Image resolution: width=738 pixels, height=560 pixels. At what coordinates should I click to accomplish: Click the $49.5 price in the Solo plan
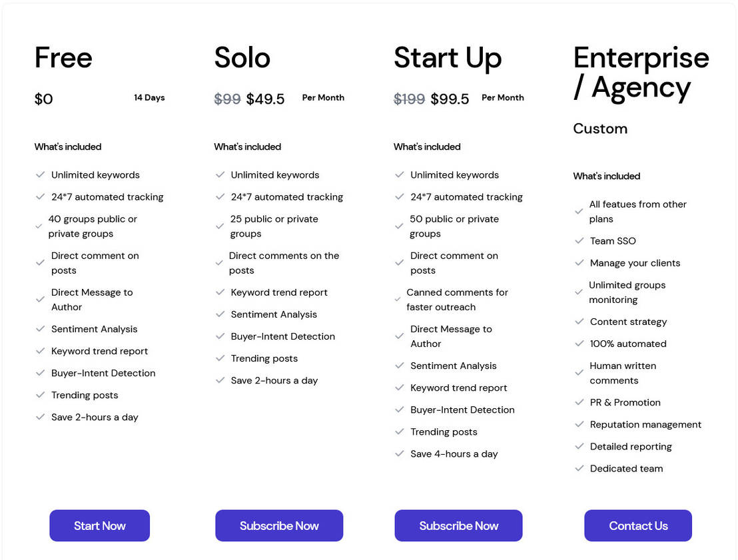265,99
